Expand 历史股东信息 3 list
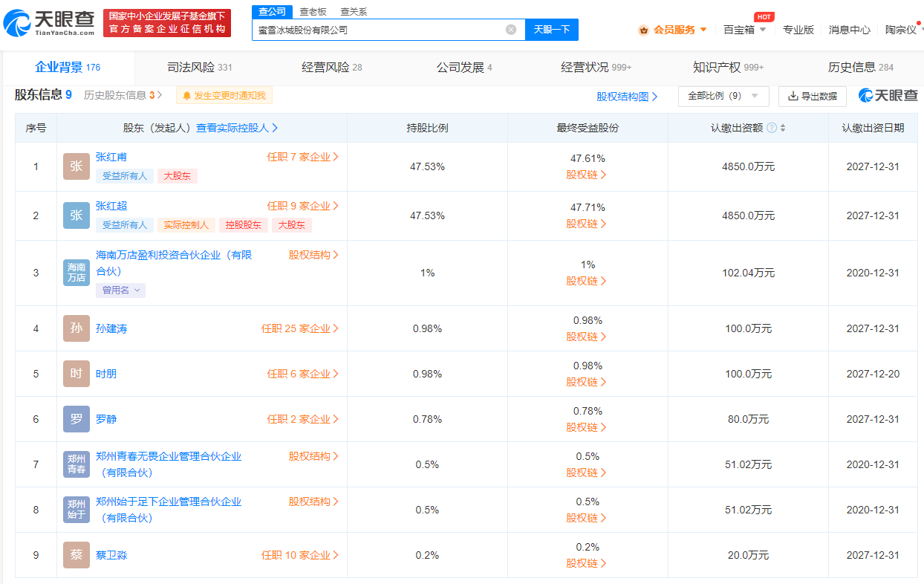924x584 pixels. pos(123,95)
